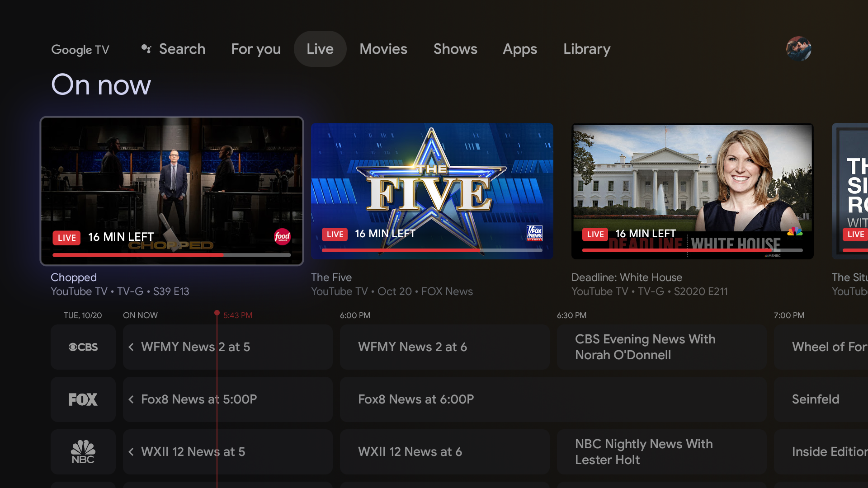Viewport: 868px width, 488px height.
Task: Click the Google TV logo icon
Action: (80, 49)
